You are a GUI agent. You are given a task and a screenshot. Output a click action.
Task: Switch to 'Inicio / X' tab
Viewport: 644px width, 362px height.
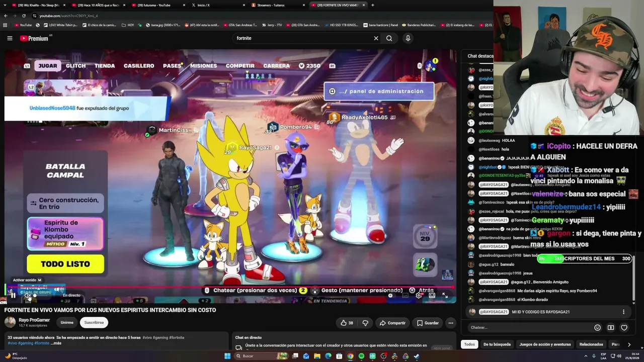pos(217,5)
